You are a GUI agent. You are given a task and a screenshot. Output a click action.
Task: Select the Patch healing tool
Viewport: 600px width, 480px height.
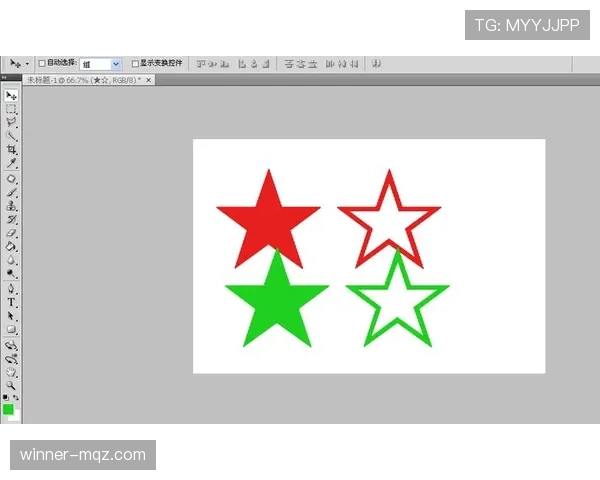(x=11, y=179)
